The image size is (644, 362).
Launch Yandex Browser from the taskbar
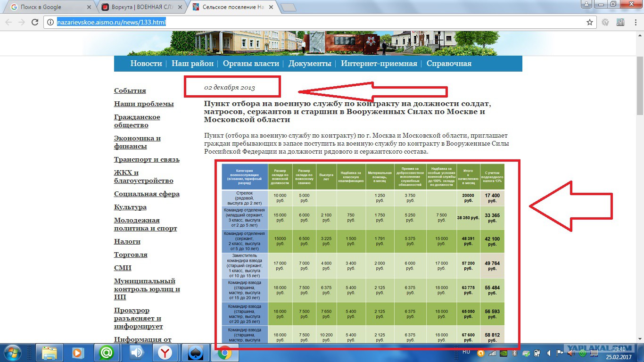[165, 353]
